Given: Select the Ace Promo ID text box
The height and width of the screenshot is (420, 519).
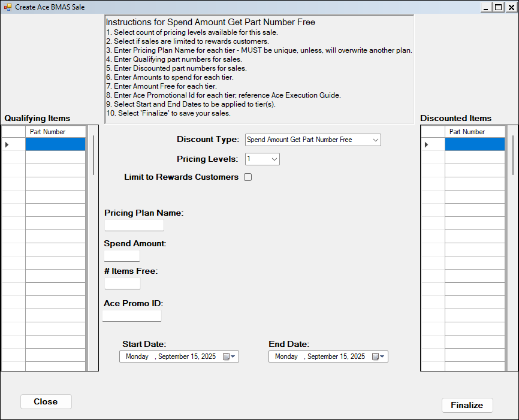Looking at the screenshot, I should (x=132, y=316).
